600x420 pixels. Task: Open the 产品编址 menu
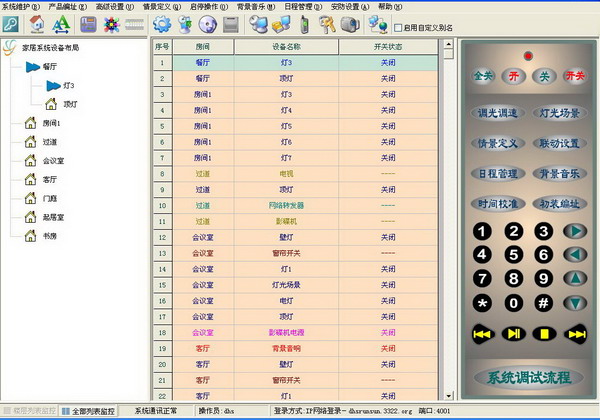point(68,7)
